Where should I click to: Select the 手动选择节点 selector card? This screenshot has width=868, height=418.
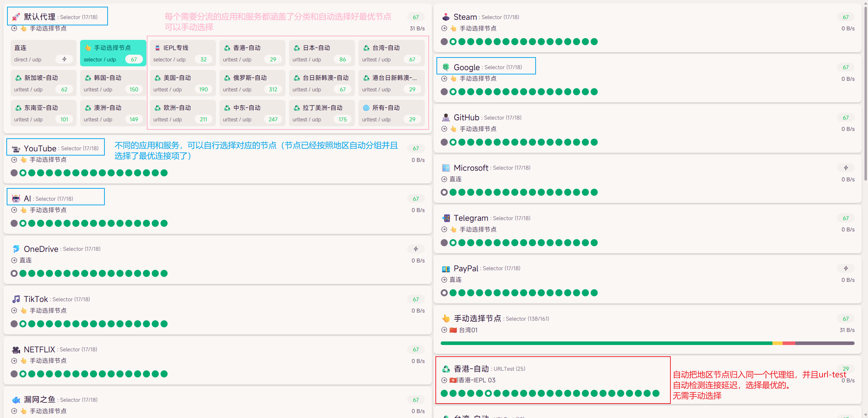[x=113, y=53]
